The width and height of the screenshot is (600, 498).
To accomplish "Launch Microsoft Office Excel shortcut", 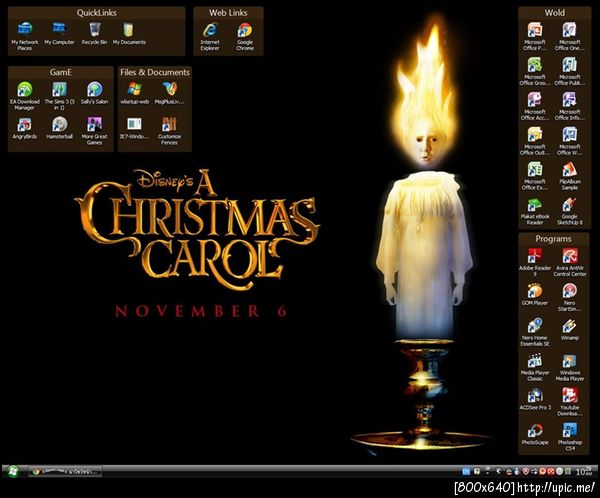I will click(x=535, y=176).
